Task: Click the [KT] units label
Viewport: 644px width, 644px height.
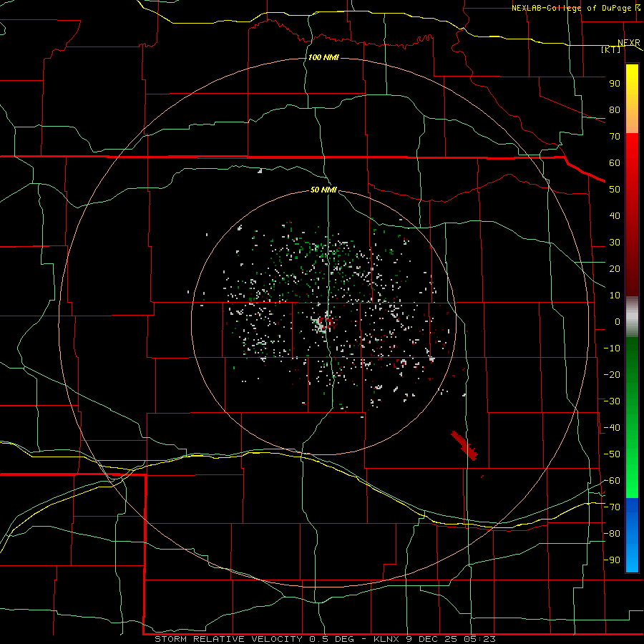Action: (611, 49)
